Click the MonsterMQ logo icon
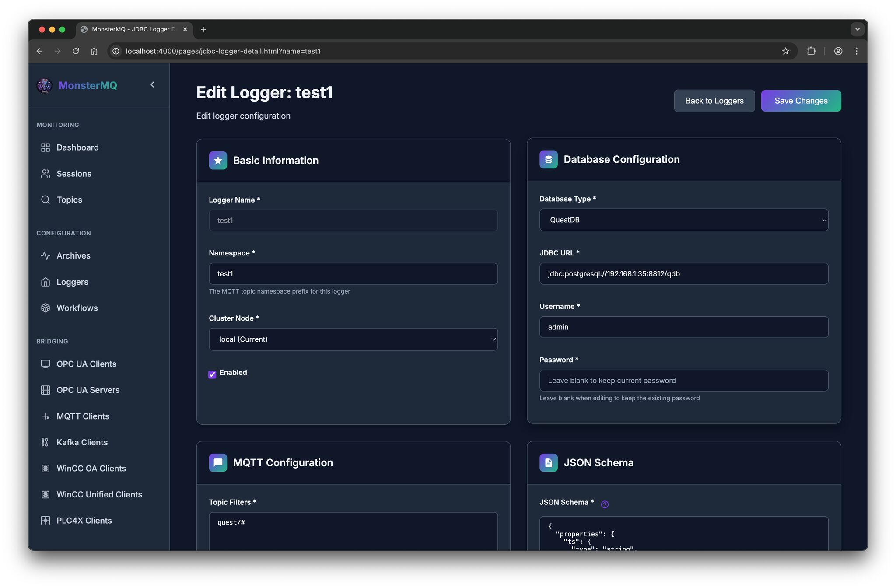Image resolution: width=896 pixels, height=588 pixels. [44, 85]
